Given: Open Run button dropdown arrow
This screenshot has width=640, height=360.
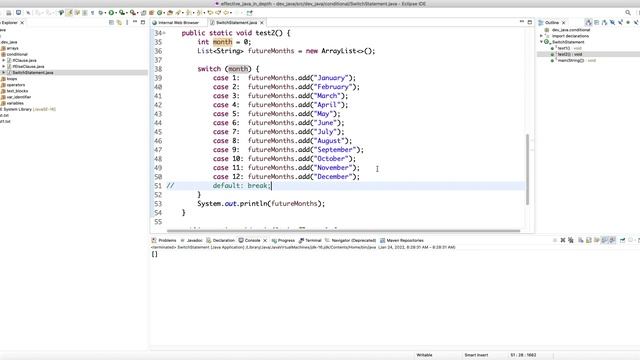Looking at the screenshot, I should pos(116,13).
